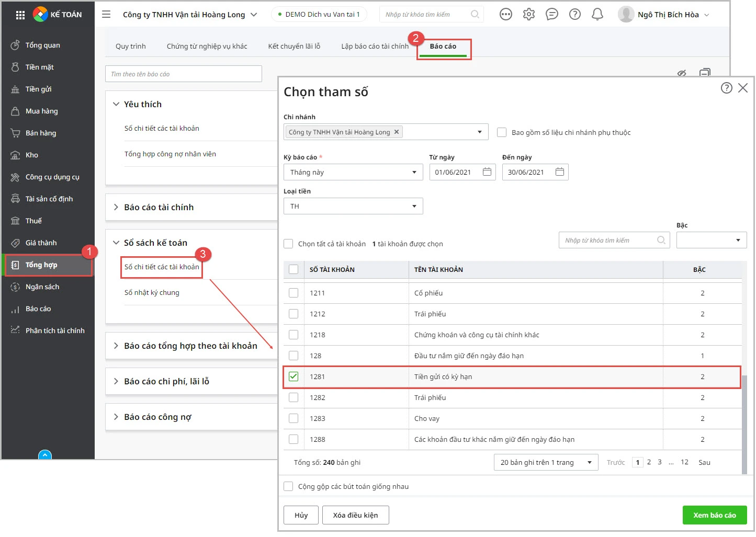The height and width of the screenshot is (537, 756).
Task: Open Mua hàng in sidebar
Action: click(x=42, y=111)
